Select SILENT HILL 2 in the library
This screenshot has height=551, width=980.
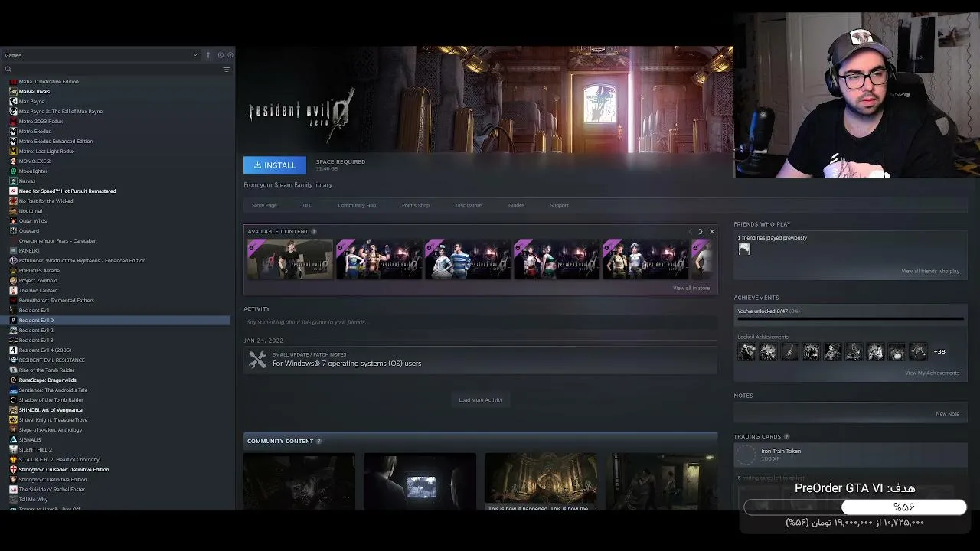pyautogui.click(x=35, y=449)
